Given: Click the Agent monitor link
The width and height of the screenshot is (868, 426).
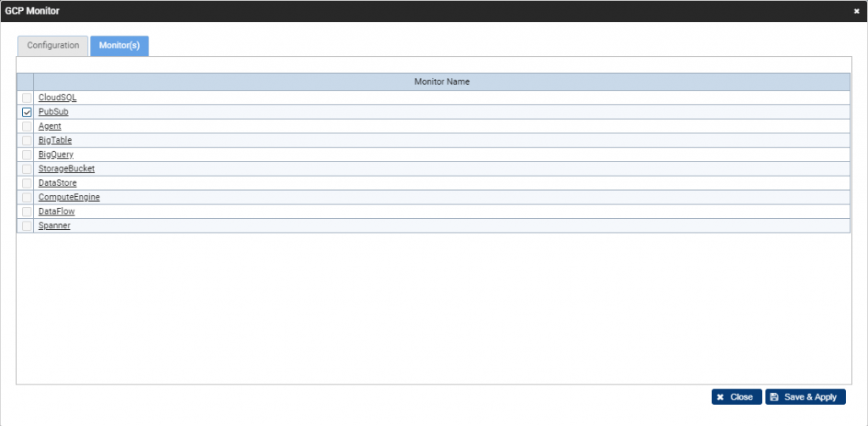Looking at the screenshot, I should (x=50, y=126).
